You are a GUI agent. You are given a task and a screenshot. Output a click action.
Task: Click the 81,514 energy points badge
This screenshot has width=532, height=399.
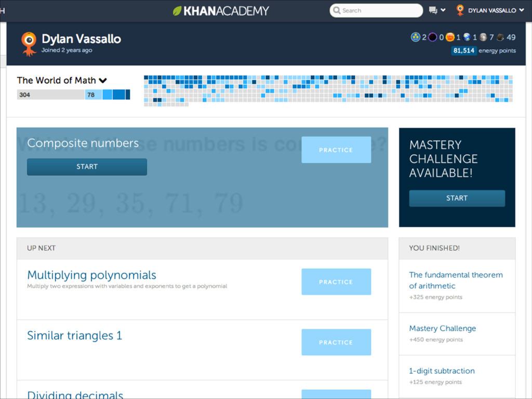[464, 50]
